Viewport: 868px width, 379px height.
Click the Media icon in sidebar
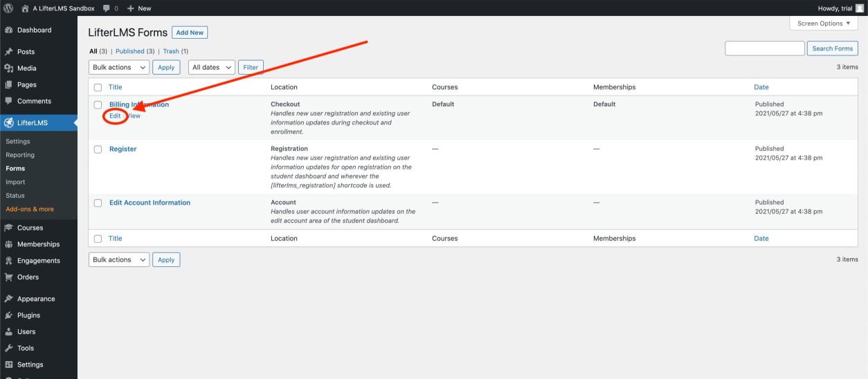coord(8,68)
